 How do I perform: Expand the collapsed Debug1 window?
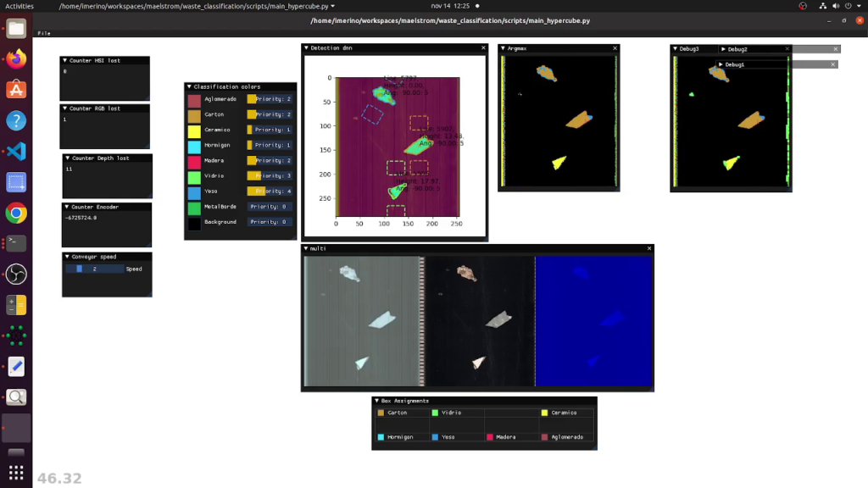click(x=721, y=64)
